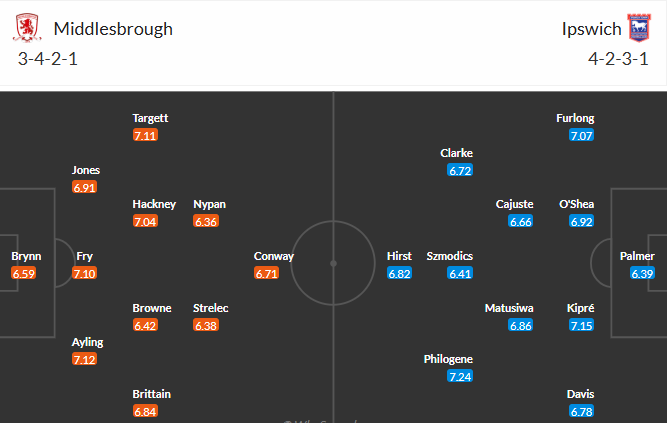Open the Middlesbrough team name link

click(x=113, y=28)
